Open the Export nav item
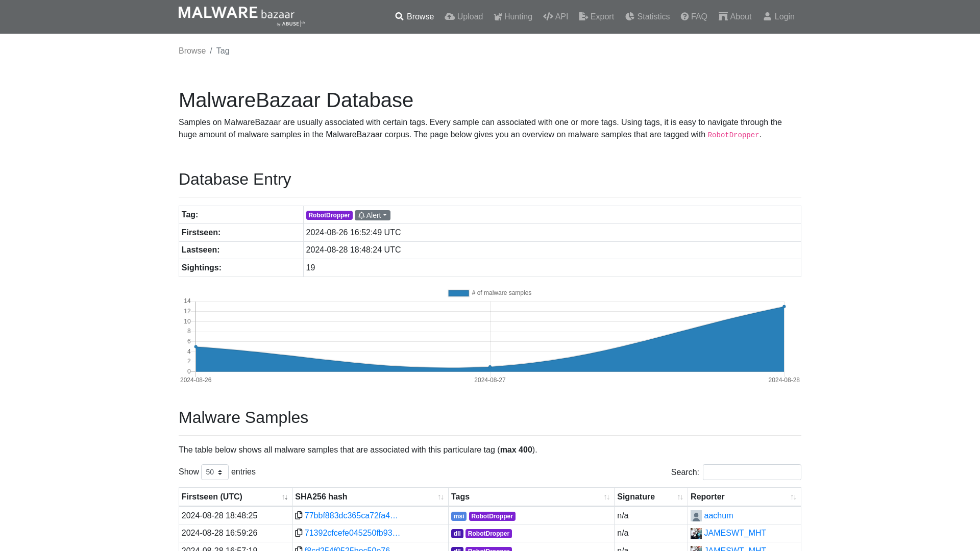Image resolution: width=980 pixels, height=551 pixels. (x=596, y=17)
